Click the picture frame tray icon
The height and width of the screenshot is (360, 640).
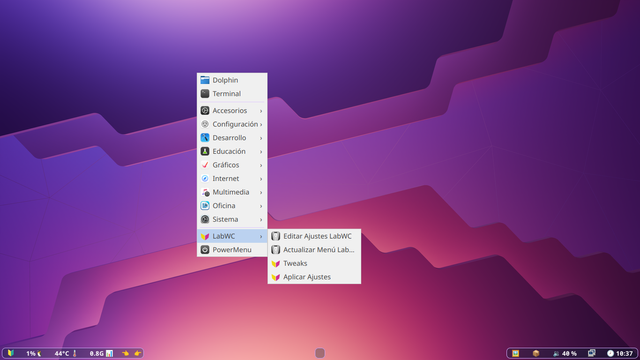(x=516, y=353)
